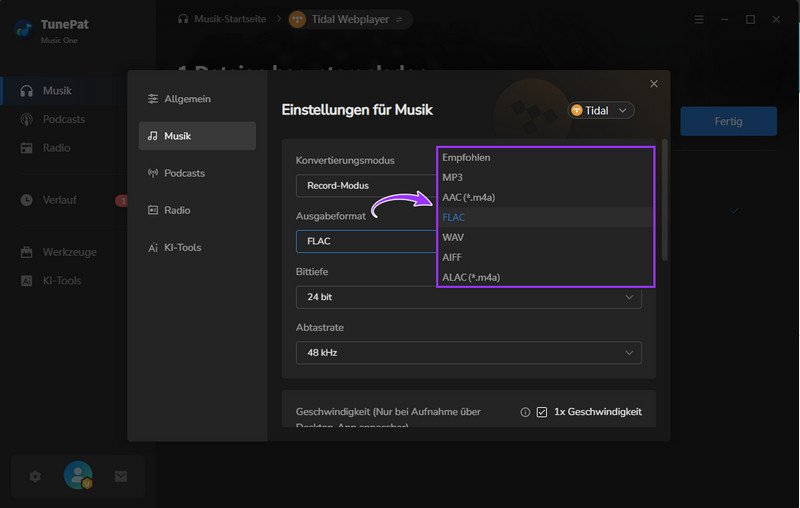Click the settings panel scrollbar
The image size is (800, 508).
pos(664,200)
